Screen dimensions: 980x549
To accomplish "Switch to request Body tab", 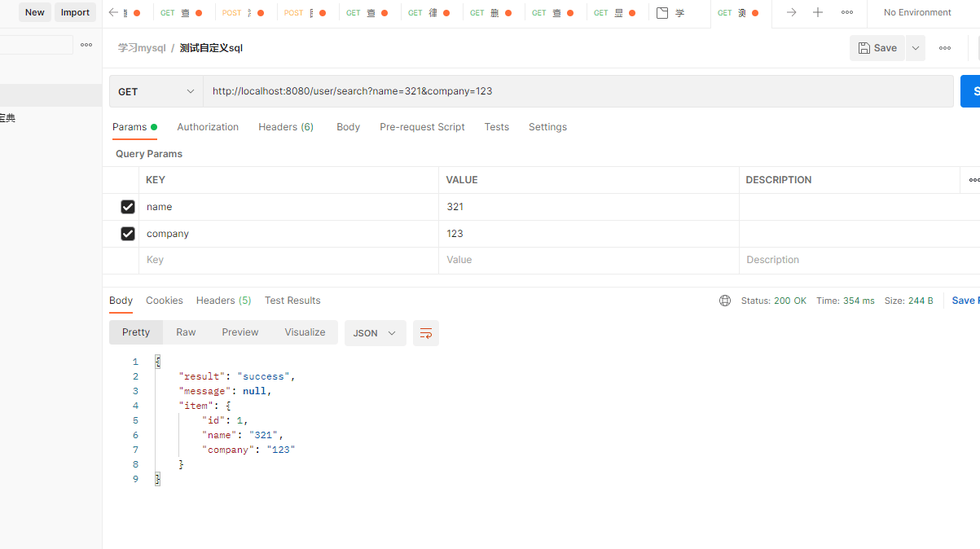I will 348,127.
